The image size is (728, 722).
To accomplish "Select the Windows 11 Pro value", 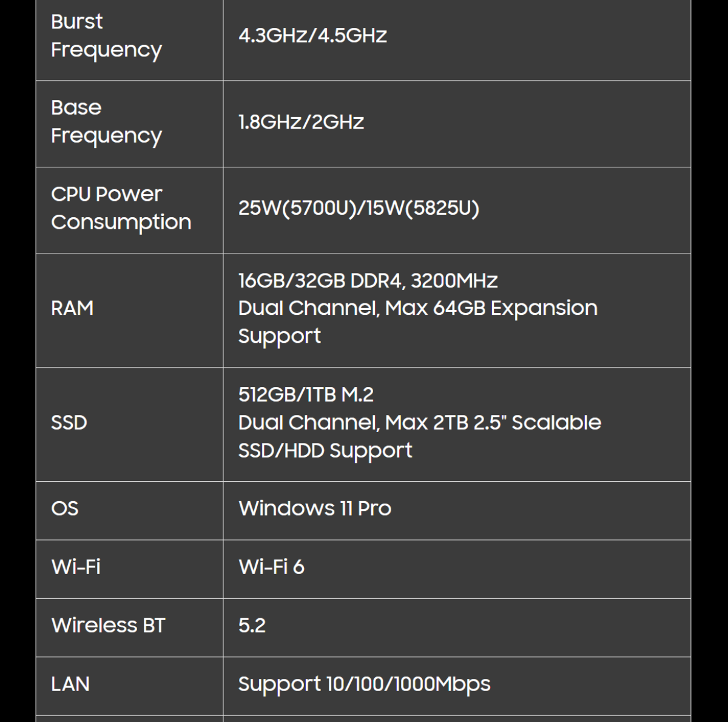I will click(315, 508).
